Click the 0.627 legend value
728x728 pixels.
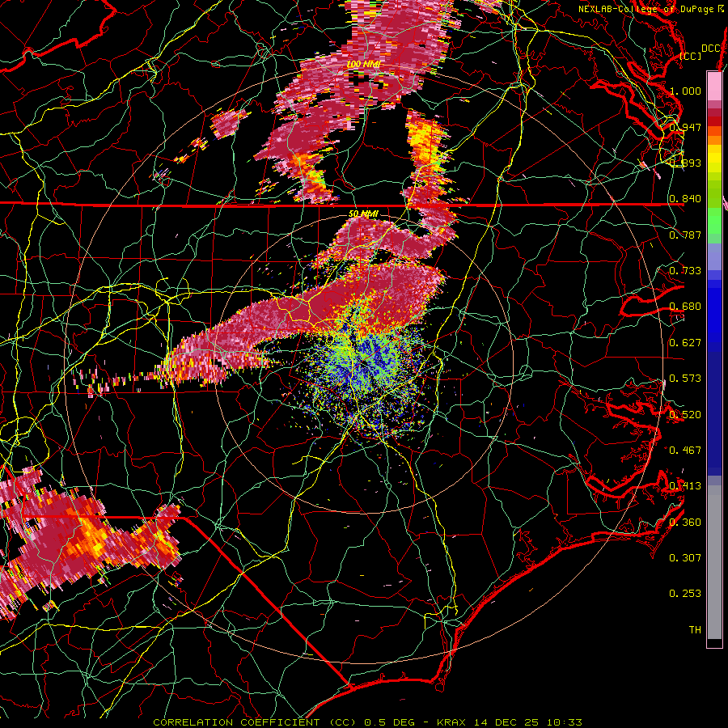(x=685, y=342)
